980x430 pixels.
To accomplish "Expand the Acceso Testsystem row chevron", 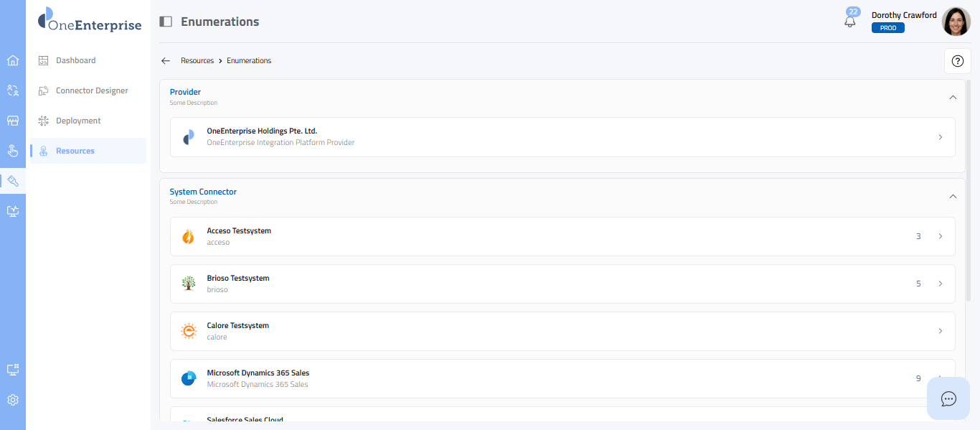I will click(x=941, y=236).
